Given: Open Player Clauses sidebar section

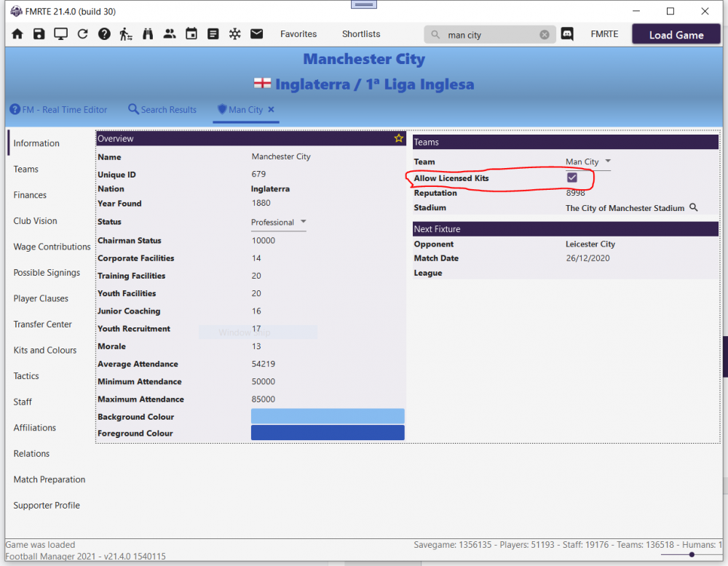Looking at the screenshot, I should (41, 298).
